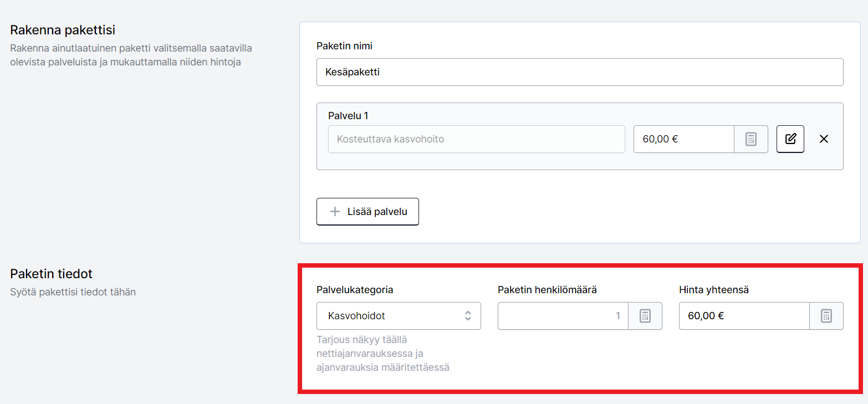This screenshot has width=868, height=404.
Task: Click the plus icon on Lisää palvelu
Action: point(335,212)
